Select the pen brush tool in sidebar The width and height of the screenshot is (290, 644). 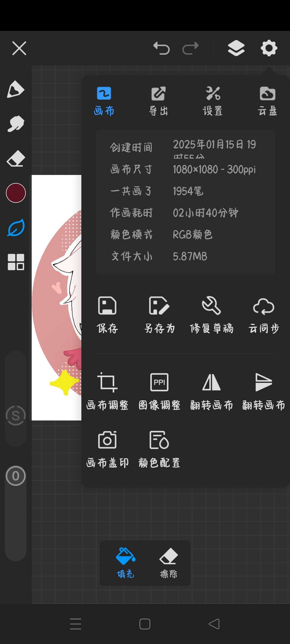tap(16, 89)
